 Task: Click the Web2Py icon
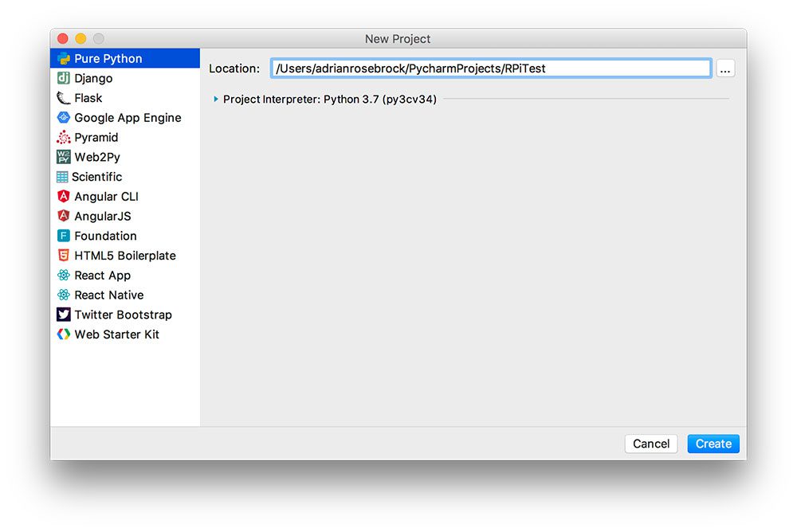pos(64,157)
